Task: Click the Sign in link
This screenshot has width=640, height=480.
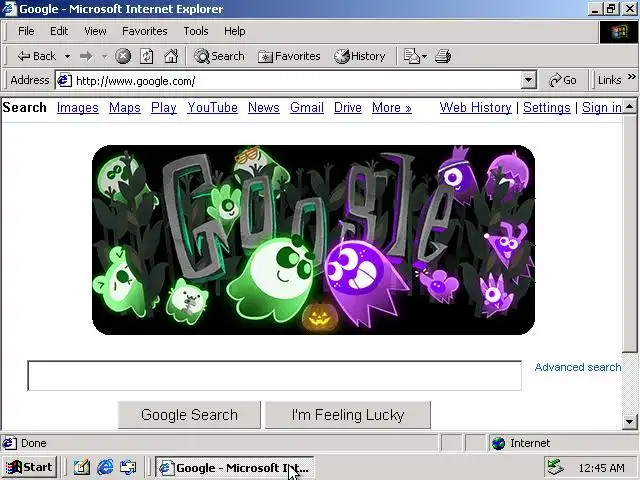Action: click(602, 108)
